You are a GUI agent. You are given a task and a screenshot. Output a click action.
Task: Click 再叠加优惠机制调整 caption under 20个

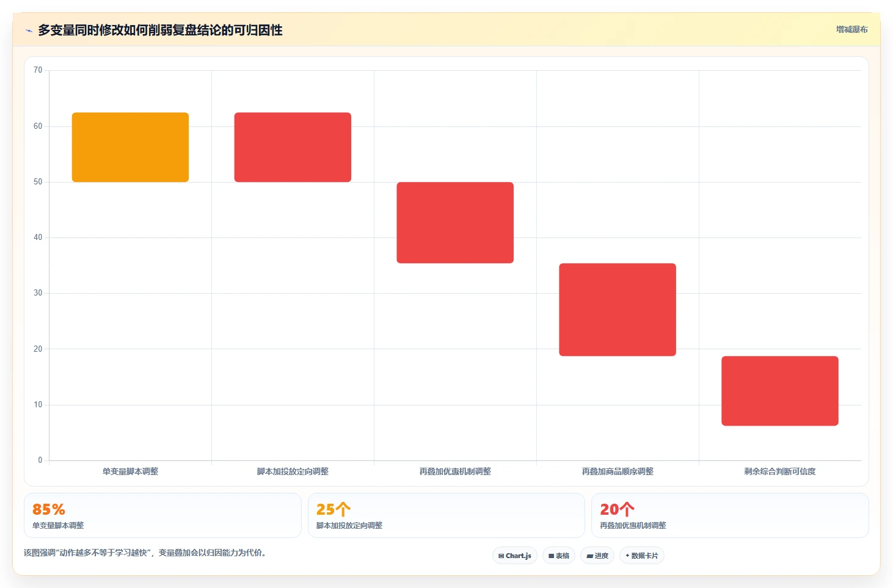point(633,526)
